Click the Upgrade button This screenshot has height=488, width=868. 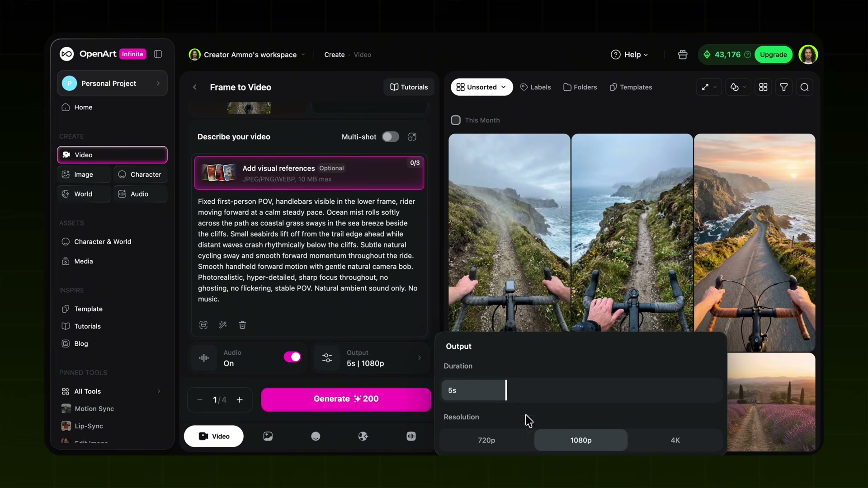tap(773, 55)
